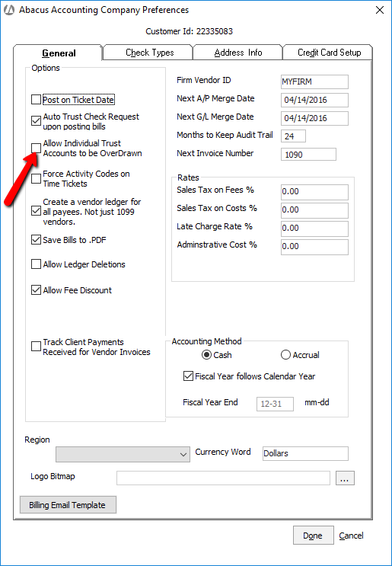Click the Fiscal Year End field

coord(275,404)
